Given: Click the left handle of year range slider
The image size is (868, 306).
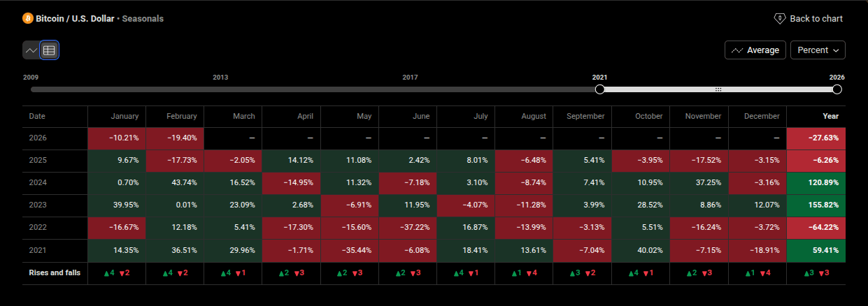Looking at the screenshot, I should click(599, 89).
